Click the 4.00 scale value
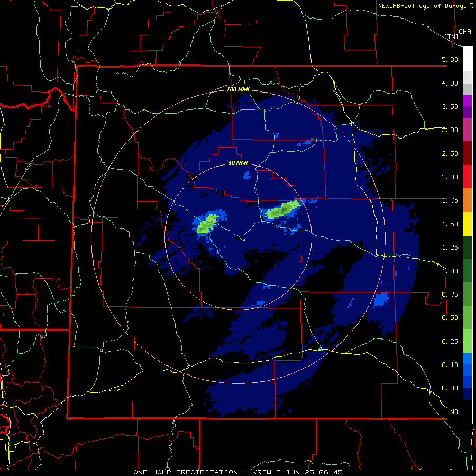 coord(450,83)
